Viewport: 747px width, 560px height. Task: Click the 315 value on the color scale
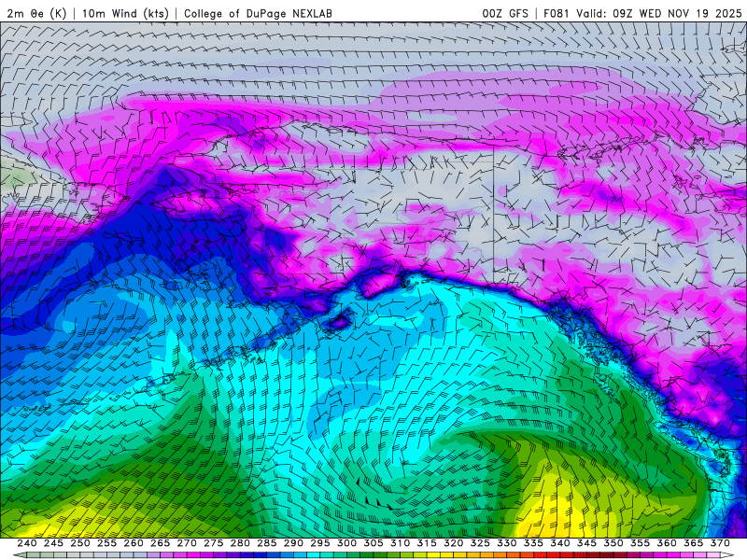coord(427,543)
